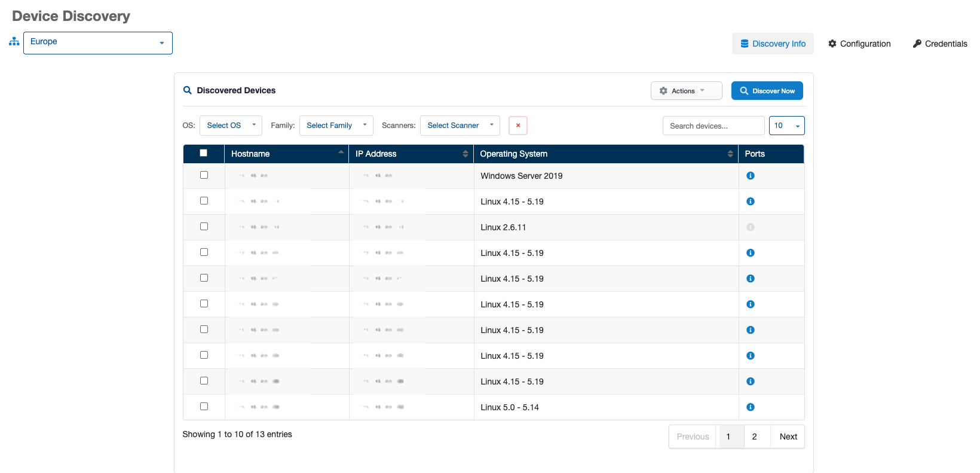Expand the Select Family dropdown
The height and width of the screenshot is (473, 980).
(x=336, y=126)
